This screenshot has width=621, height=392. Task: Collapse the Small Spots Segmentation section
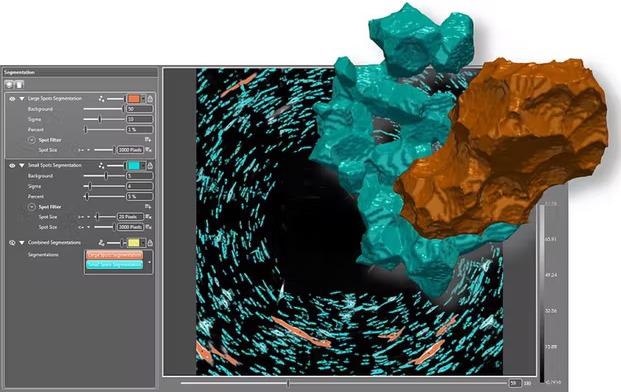coord(22,166)
